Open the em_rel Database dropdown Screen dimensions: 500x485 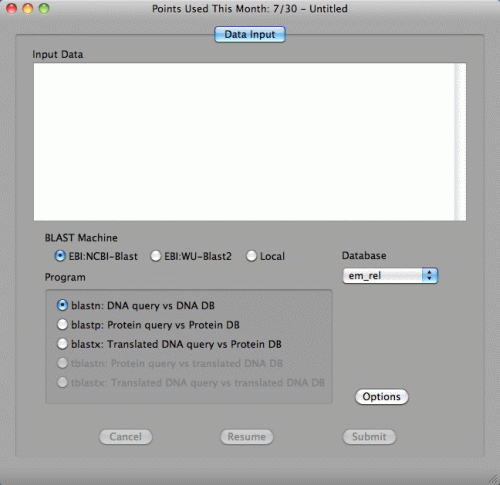pyautogui.click(x=390, y=276)
